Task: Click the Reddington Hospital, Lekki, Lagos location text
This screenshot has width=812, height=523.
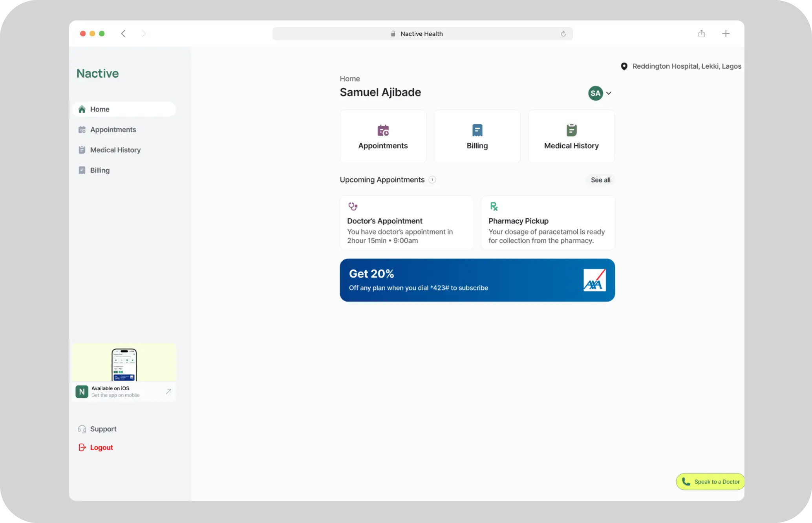Action: click(x=687, y=66)
